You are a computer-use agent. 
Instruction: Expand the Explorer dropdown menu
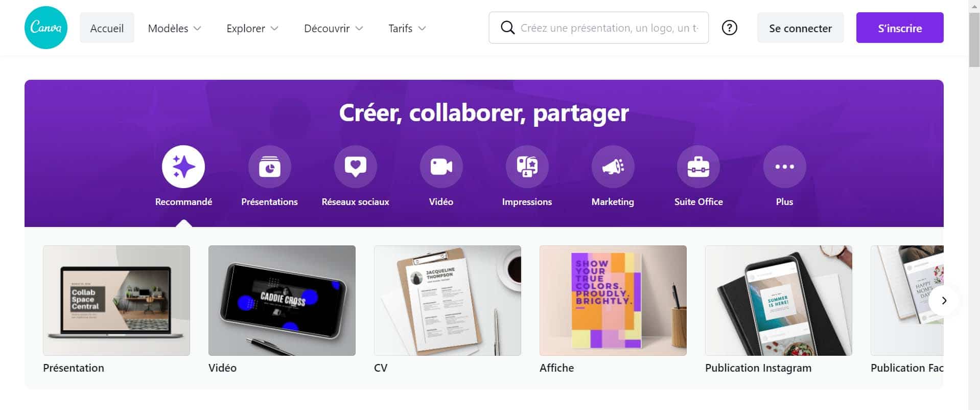(x=252, y=28)
